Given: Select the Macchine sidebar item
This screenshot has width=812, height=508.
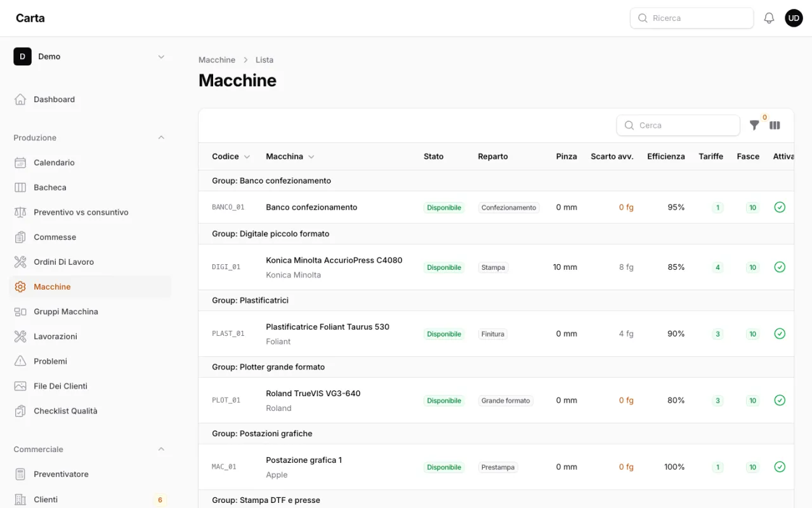Looking at the screenshot, I should [x=90, y=287].
